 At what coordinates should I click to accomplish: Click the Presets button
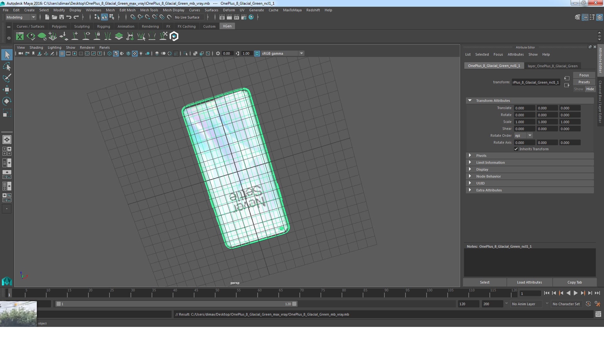(584, 82)
